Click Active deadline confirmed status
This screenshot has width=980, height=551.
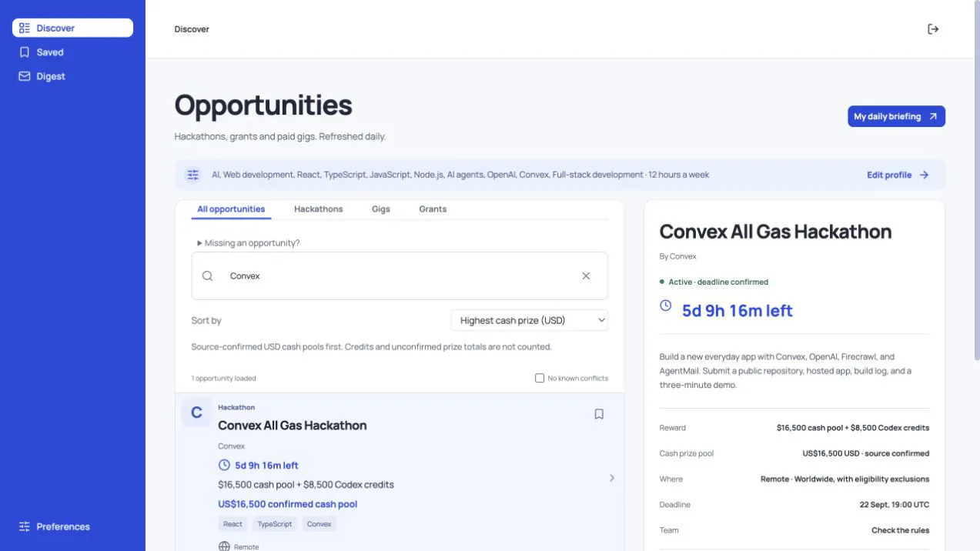714,282
